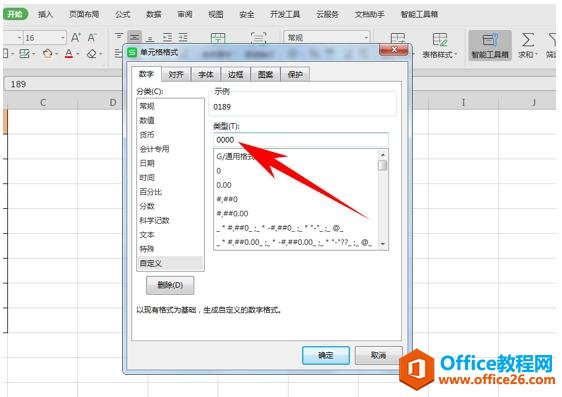
Task: Switch to the 数字 dialog tab
Action: coord(146,74)
